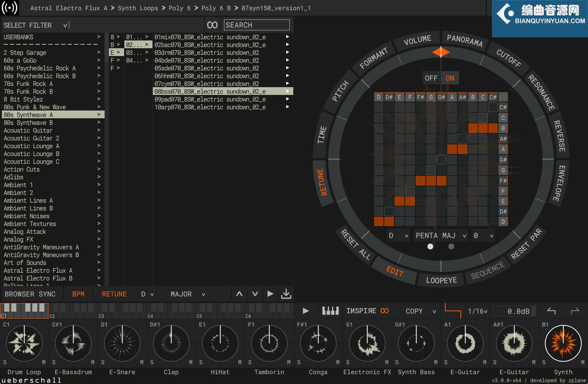Click the redo arrow icon
The image size is (588, 384).
tap(575, 311)
